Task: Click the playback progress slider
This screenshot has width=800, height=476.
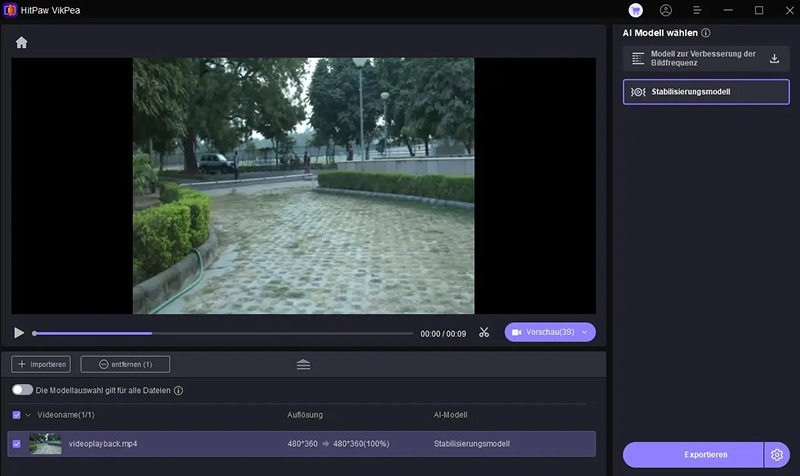Action: (x=222, y=334)
